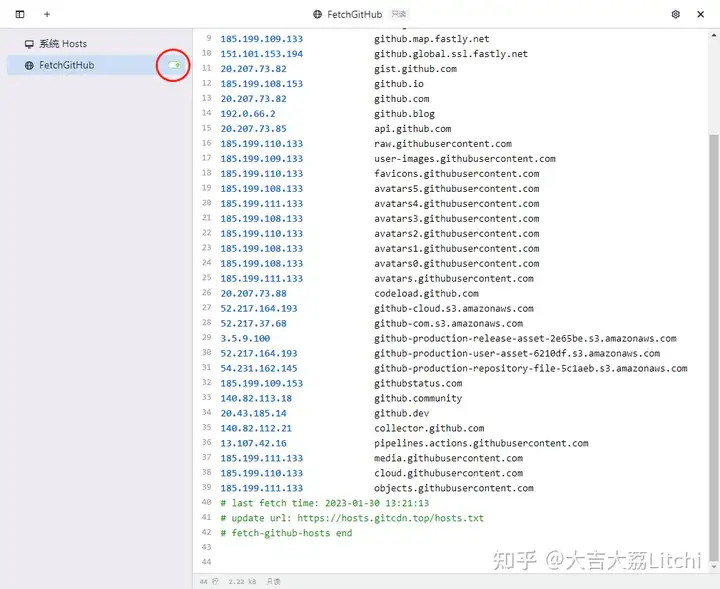Click IP 20.207.73.88
The image size is (720, 589).
pos(253,293)
